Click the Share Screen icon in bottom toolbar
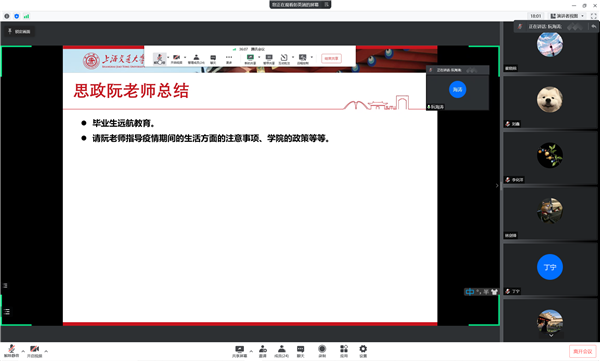600x361 pixels. 240,351
